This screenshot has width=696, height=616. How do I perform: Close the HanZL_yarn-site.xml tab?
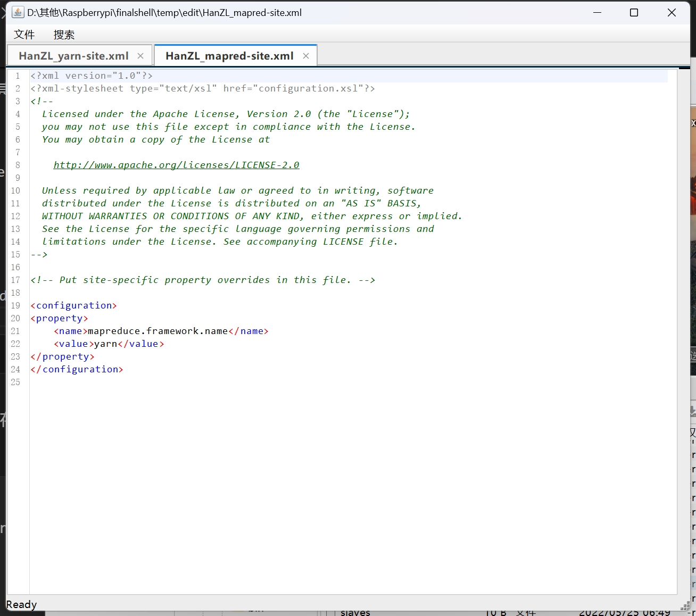(x=140, y=55)
